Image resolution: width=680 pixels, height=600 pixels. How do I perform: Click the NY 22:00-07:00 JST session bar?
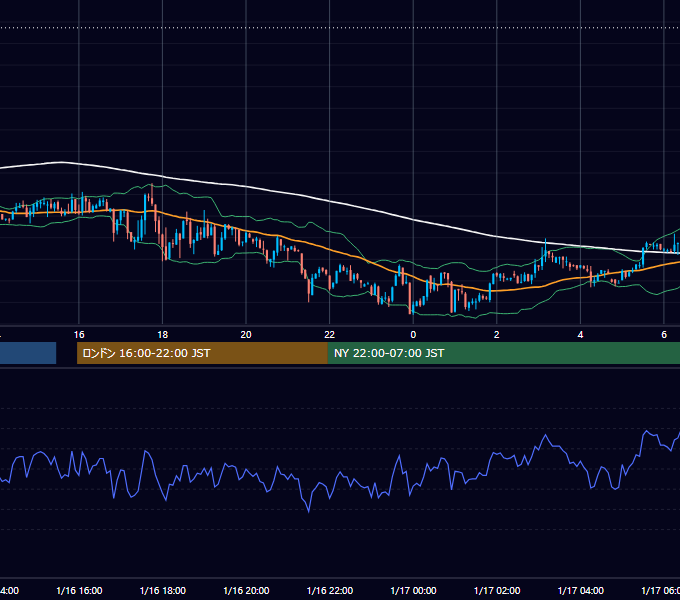tap(504, 353)
